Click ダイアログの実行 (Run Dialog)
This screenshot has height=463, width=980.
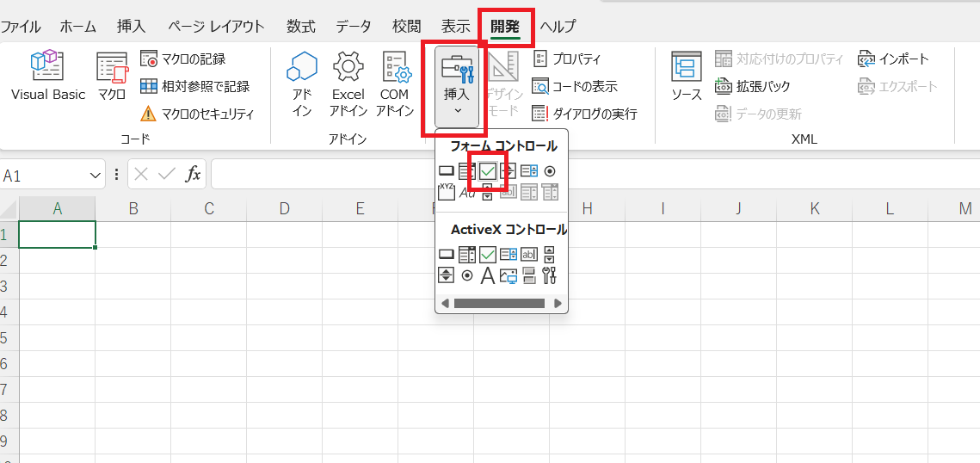[x=584, y=114]
